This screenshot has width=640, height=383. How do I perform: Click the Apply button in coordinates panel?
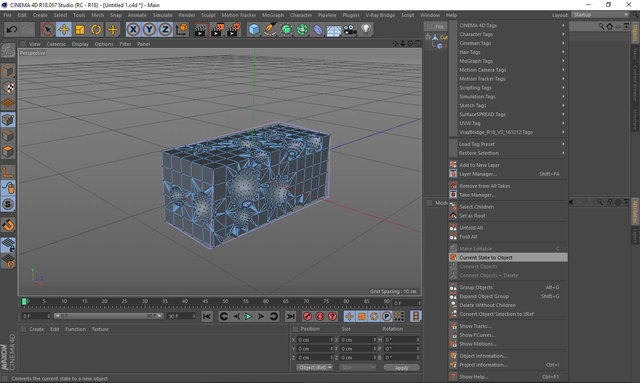[401, 368]
